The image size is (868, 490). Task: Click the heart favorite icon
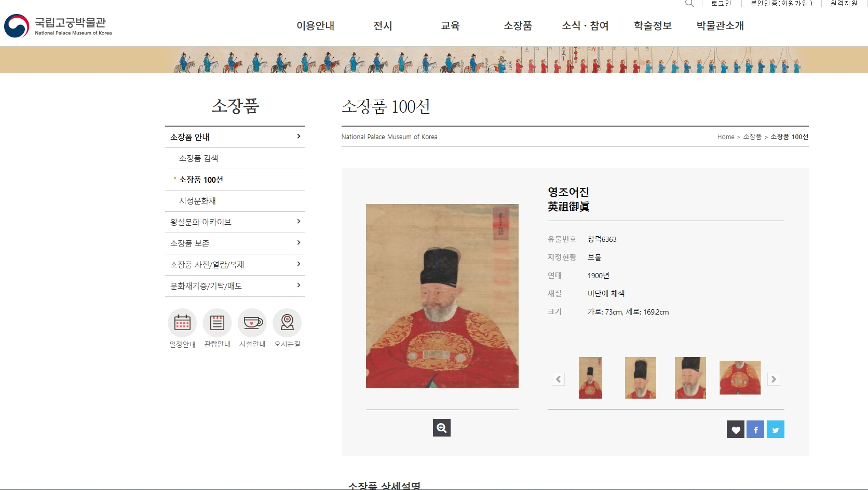[x=736, y=429]
